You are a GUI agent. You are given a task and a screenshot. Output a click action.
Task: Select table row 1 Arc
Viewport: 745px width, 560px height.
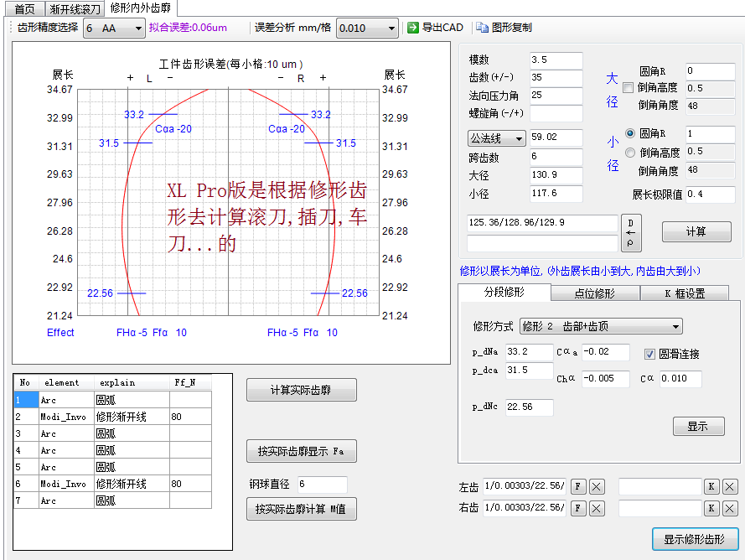point(112,400)
